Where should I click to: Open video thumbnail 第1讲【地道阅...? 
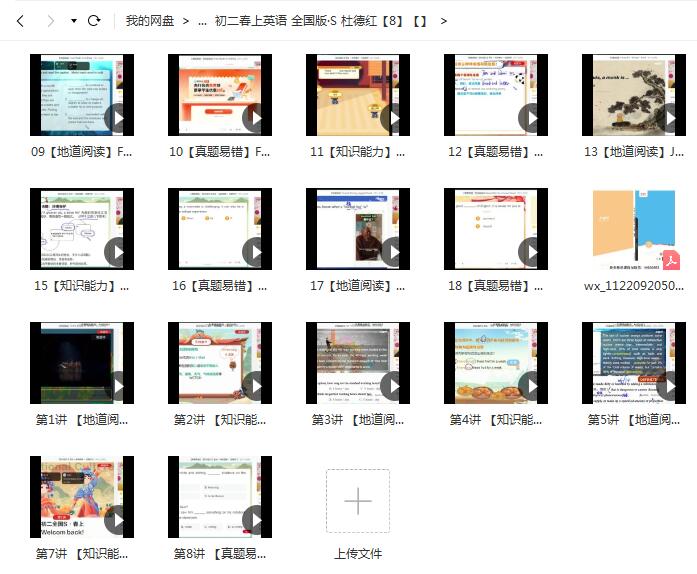coord(82,363)
